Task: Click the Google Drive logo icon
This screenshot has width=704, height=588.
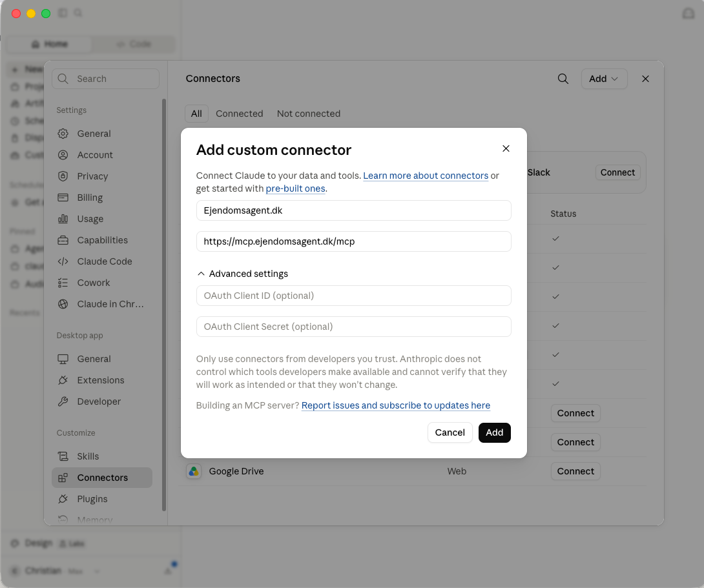Action: [194, 471]
